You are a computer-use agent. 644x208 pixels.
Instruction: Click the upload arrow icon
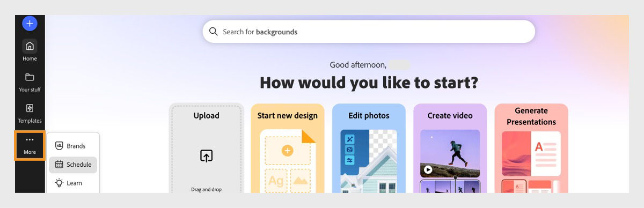[207, 156]
